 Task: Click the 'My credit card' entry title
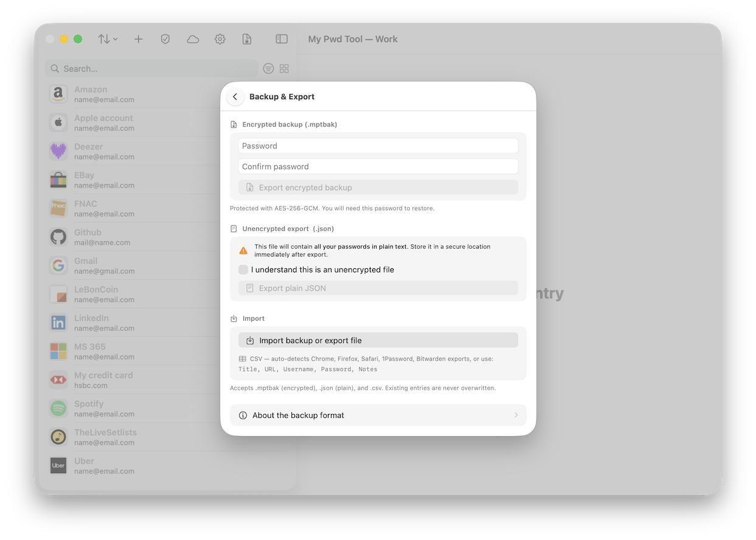pyautogui.click(x=103, y=375)
